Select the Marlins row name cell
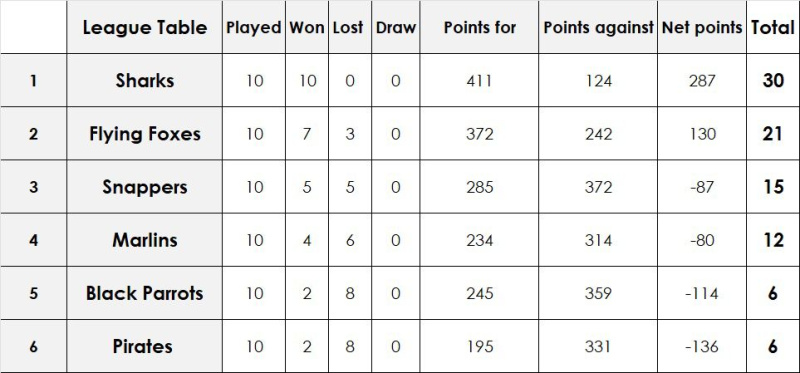The width and height of the screenshot is (800, 373). (x=144, y=240)
